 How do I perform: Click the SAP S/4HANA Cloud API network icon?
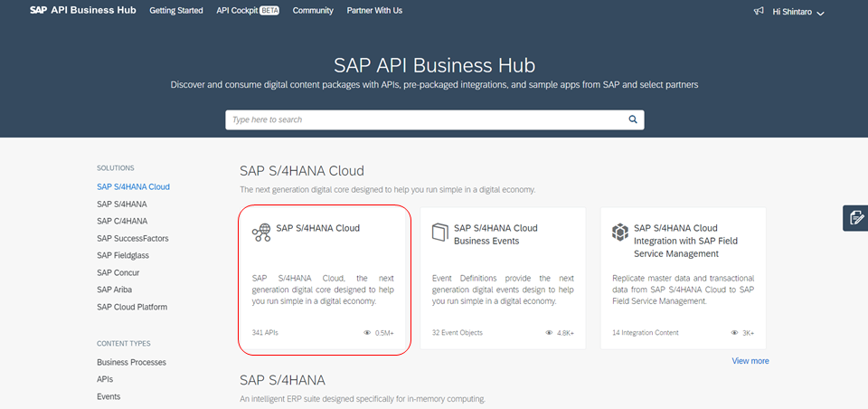tap(261, 233)
